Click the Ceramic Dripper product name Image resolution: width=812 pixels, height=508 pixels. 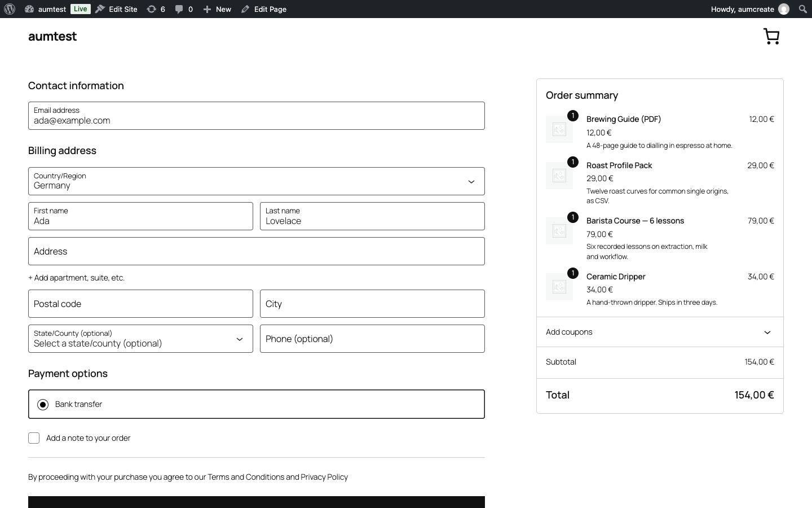click(x=616, y=277)
